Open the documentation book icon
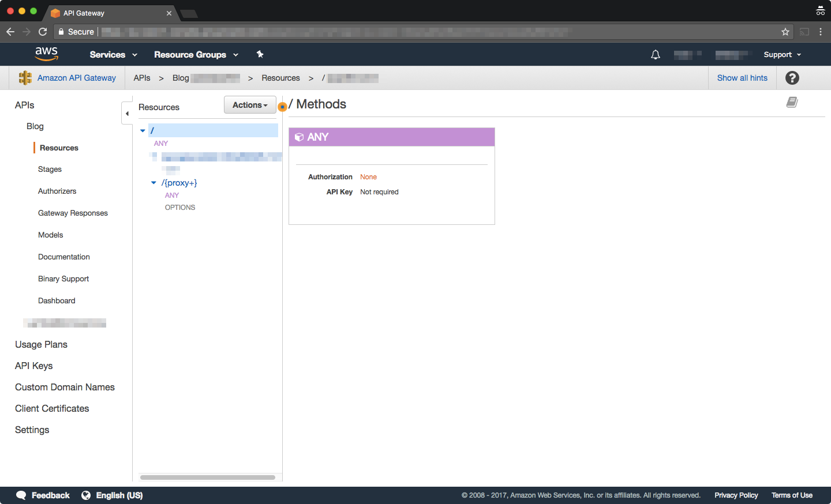831x504 pixels. (x=792, y=102)
